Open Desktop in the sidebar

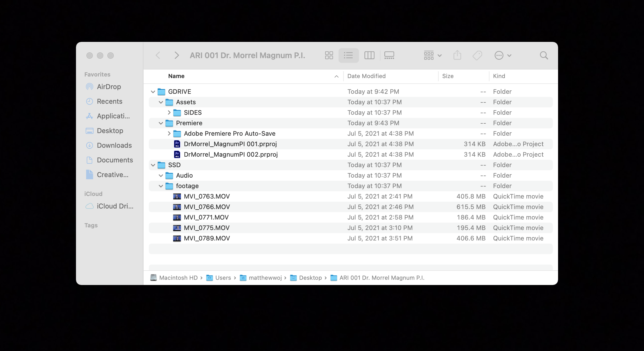pyautogui.click(x=110, y=131)
